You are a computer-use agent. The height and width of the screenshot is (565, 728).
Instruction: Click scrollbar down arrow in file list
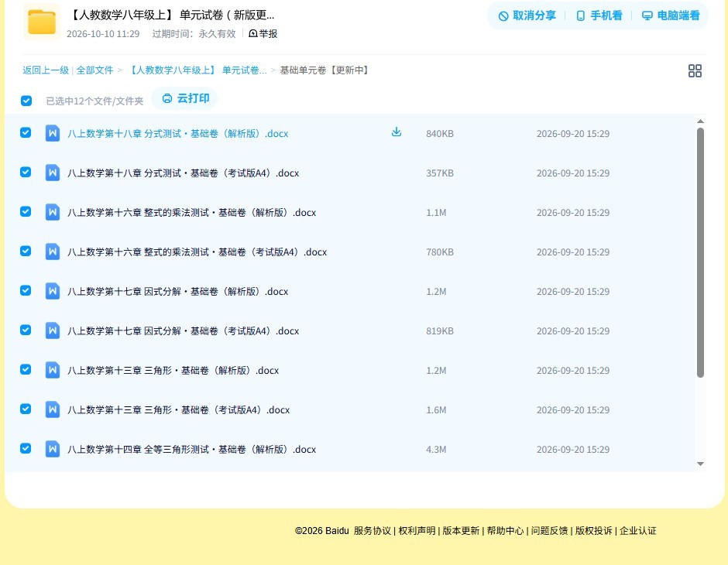(x=700, y=464)
